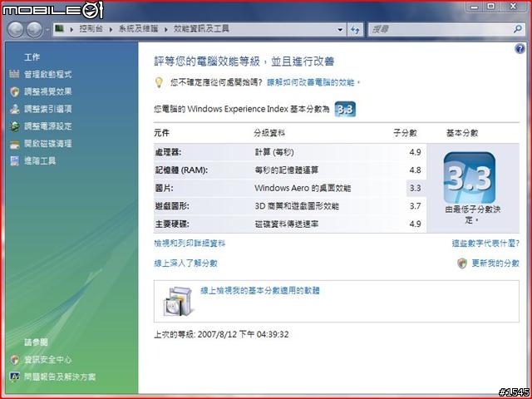
Task: Open 線上深入了解分數 link
Action: tap(185, 264)
